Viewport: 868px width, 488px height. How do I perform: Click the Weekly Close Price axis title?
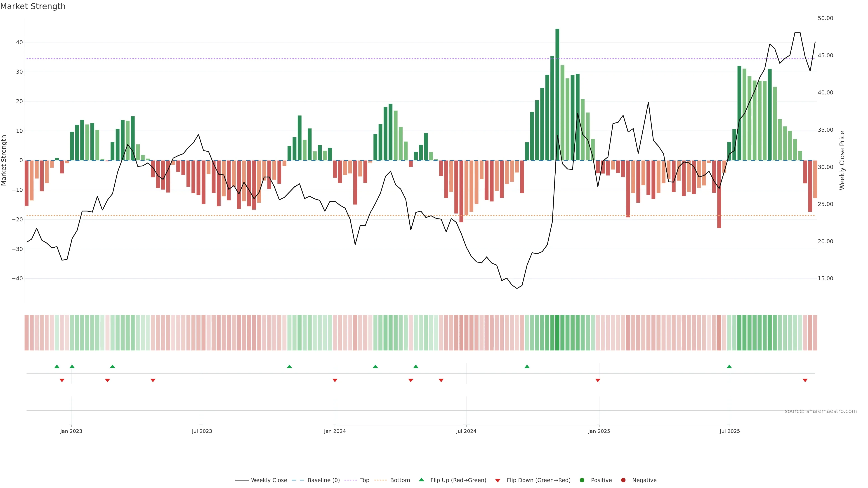[x=842, y=160]
